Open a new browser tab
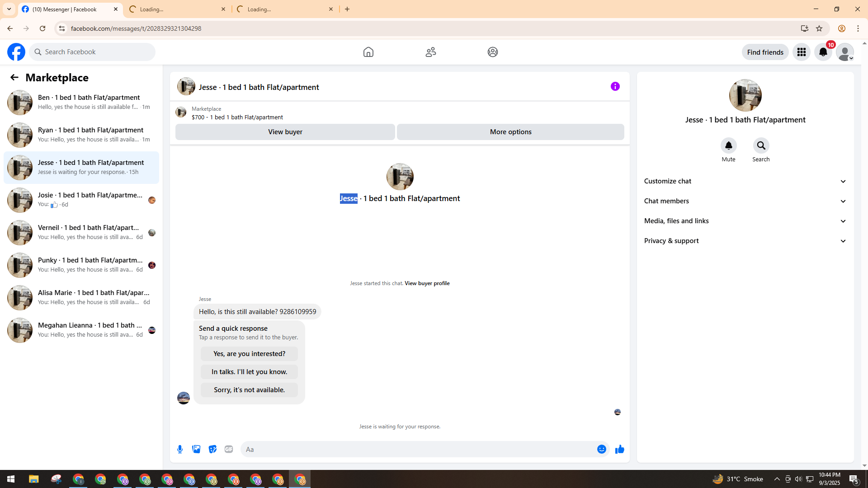The width and height of the screenshot is (868, 488). (347, 9)
